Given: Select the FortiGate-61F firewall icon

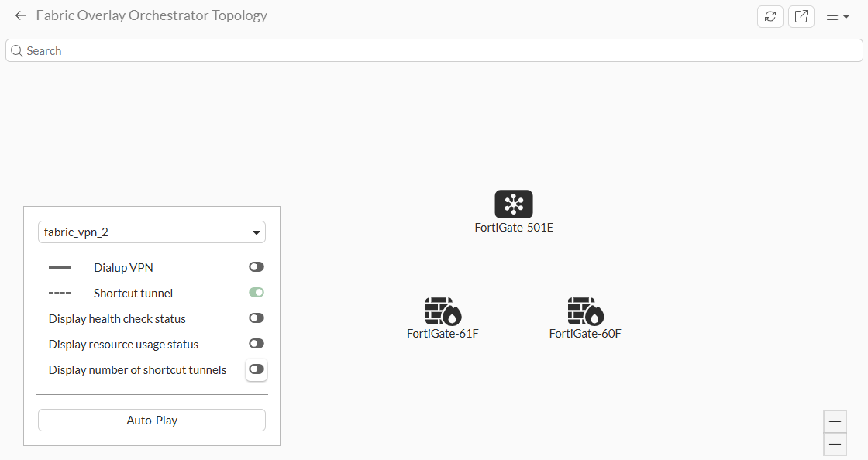Looking at the screenshot, I should click(443, 311).
